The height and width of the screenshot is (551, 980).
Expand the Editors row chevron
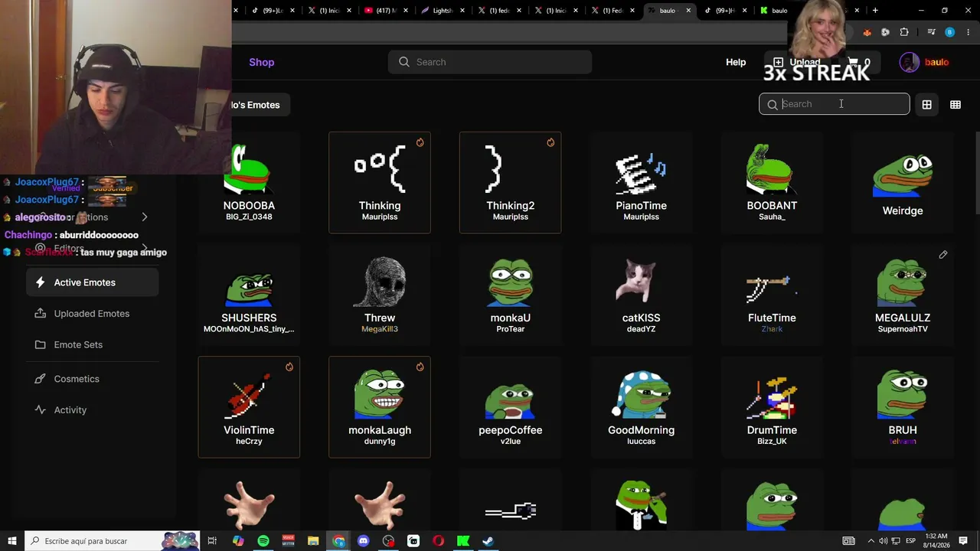(145, 248)
